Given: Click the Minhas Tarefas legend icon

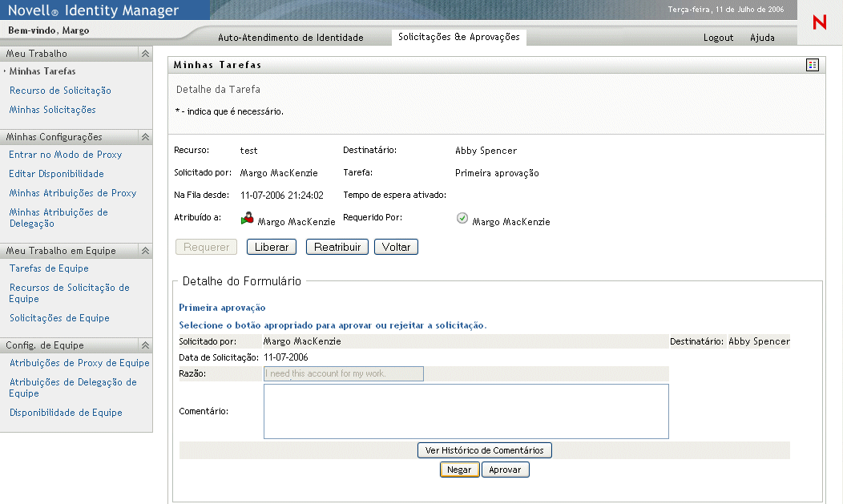Looking at the screenshot, I should 813,65.
